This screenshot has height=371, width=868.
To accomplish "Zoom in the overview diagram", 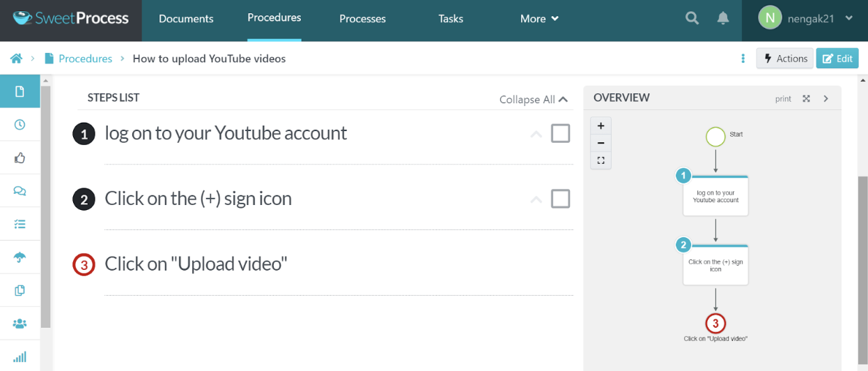I will coord(600,126).
